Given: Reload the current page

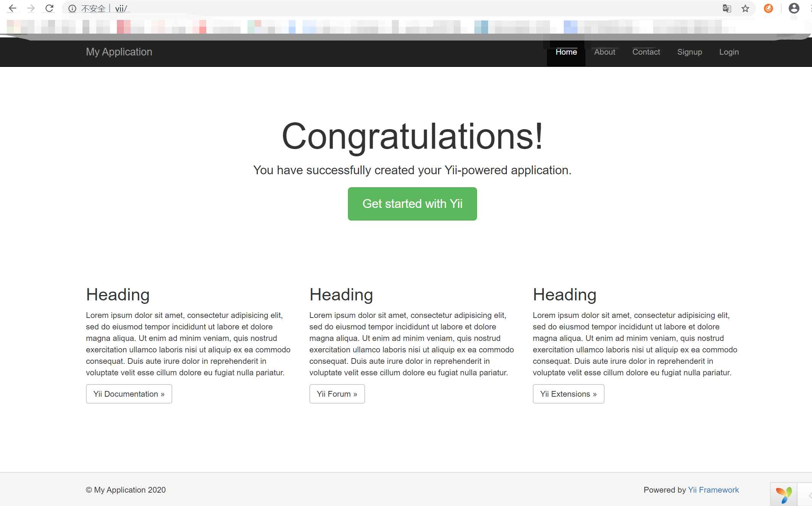Looking at the screenshot, I should (49, 8).
